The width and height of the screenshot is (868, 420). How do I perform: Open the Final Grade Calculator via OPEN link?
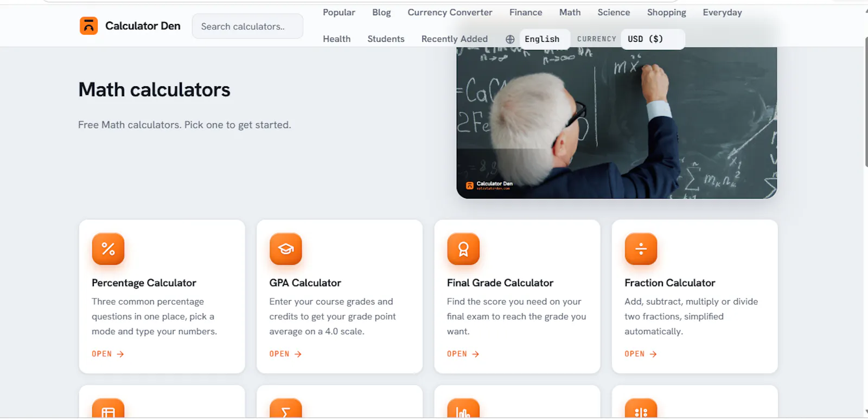[463, 354]
